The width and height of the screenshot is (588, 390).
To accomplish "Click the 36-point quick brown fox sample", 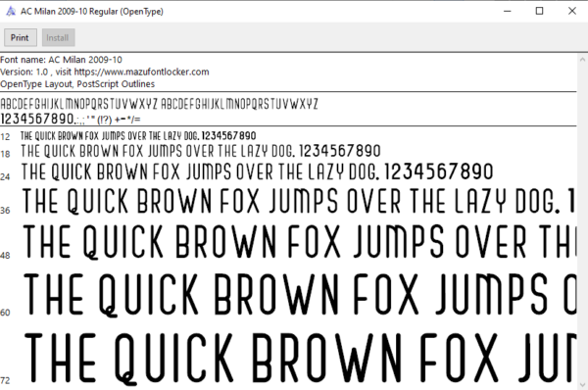I will [299, 202].
